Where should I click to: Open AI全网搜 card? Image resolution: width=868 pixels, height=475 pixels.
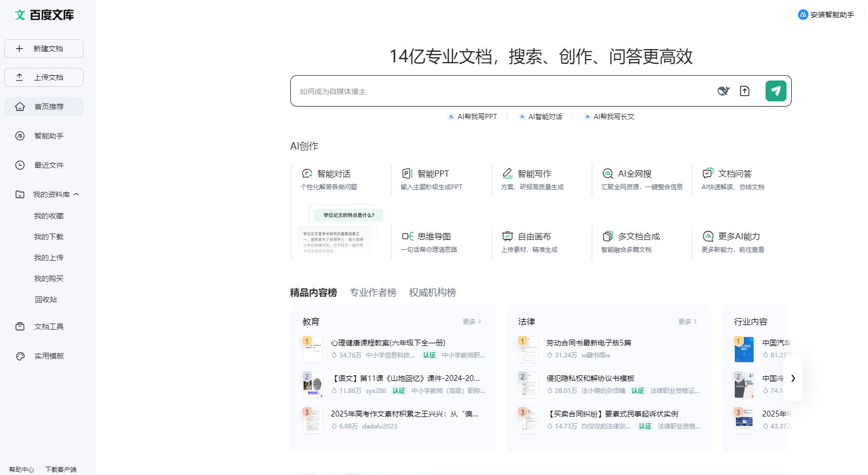coord(641,179)
